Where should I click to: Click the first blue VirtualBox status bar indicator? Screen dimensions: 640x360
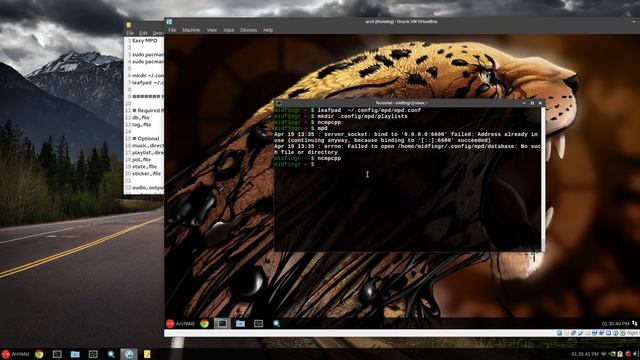560,333
